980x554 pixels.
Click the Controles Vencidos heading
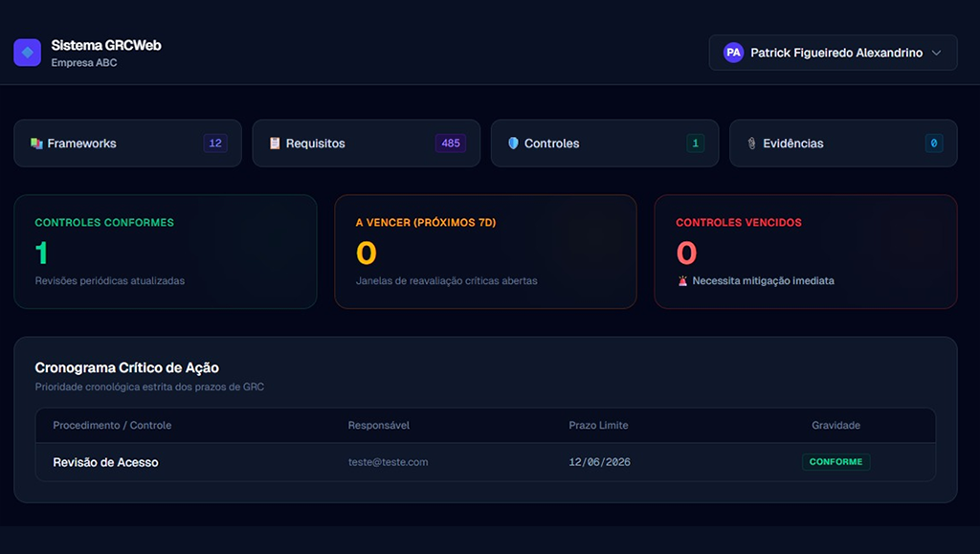pos(738,222)
